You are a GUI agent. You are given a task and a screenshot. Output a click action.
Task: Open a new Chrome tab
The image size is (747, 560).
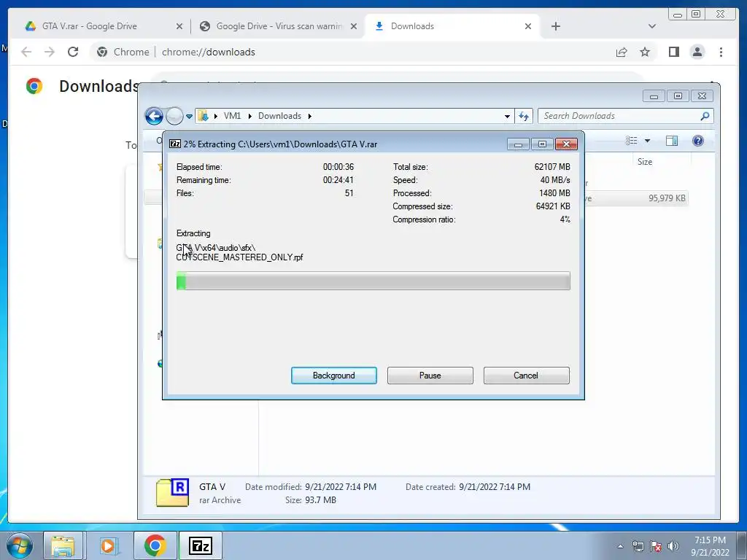tap(555, 26)
